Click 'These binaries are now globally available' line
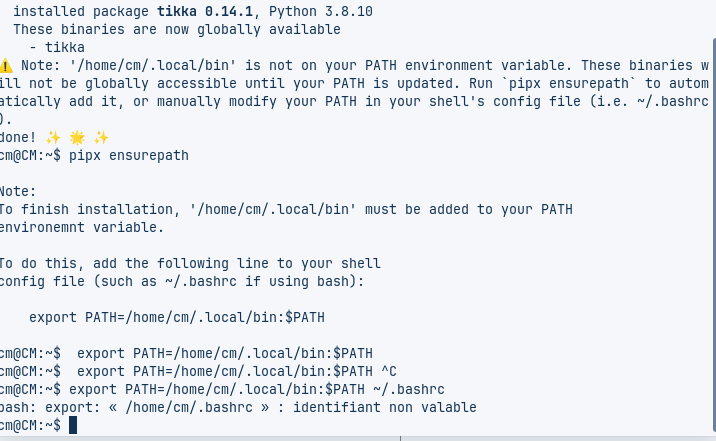 pyautogui.click(x=177, y=30)
